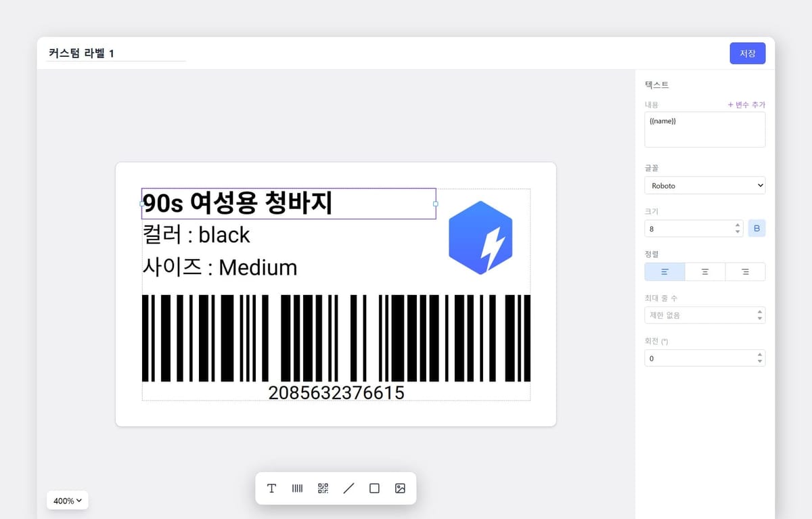Open the 400% zoom level dropdown

tap(67, 501)
